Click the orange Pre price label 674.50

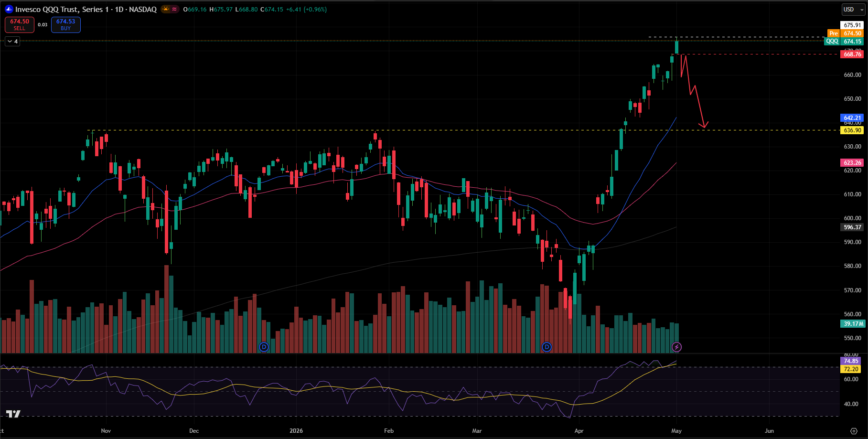[846, 33]
